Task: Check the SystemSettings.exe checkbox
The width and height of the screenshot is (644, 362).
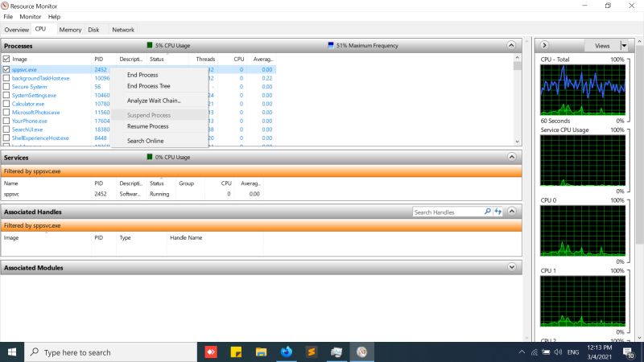Action: (6, 96)
